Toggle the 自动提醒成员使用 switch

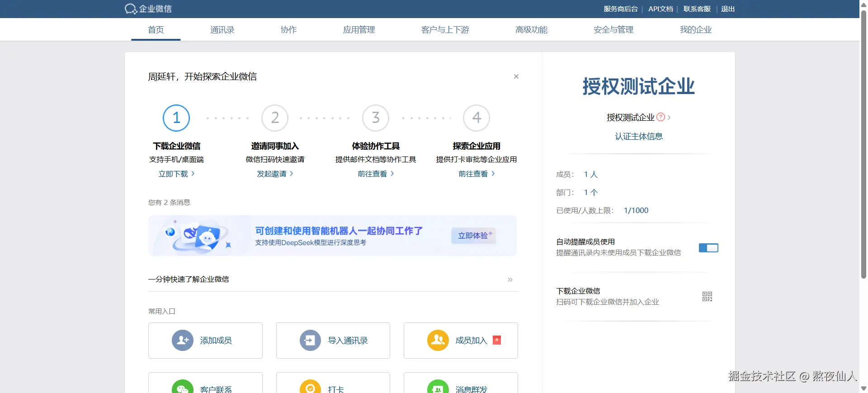click(708, 248)
